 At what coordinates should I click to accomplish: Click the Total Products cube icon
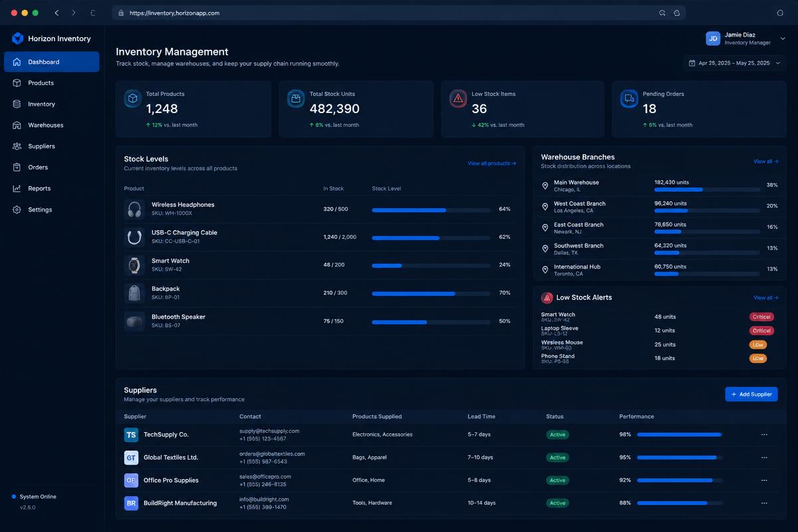[132, 98]
